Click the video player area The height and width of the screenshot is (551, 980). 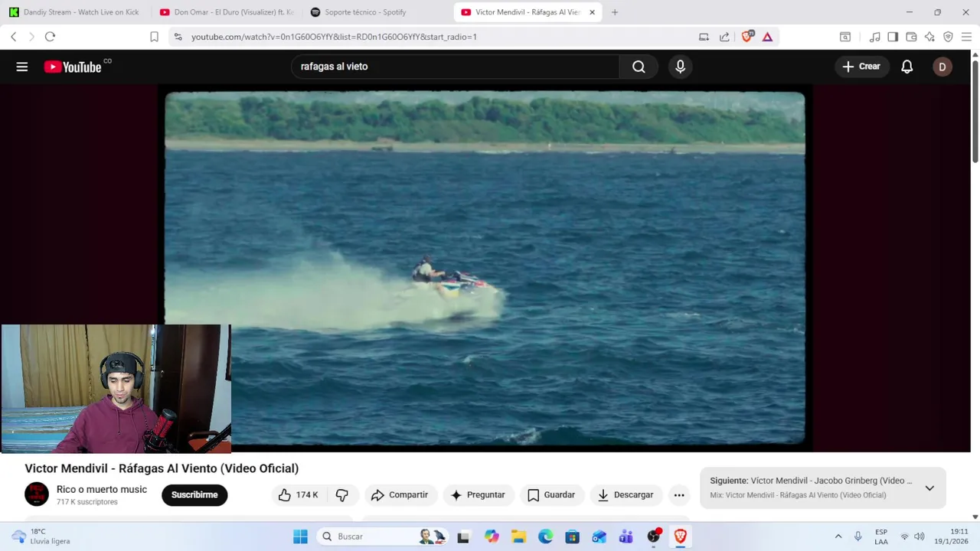tap(485, 268)
